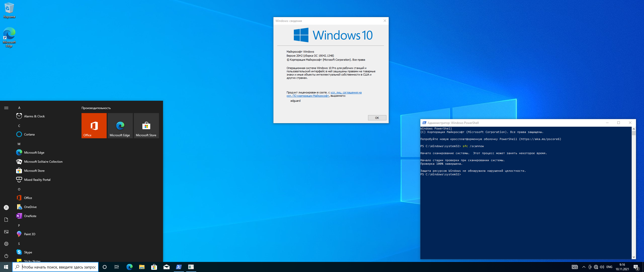Expand the Start menu hamburger navigation
Viewport: 644px width, 272px height.
pos(6,108)
